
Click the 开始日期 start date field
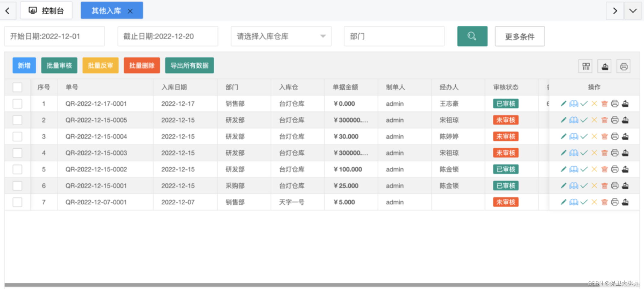click(x=54, y=36)
